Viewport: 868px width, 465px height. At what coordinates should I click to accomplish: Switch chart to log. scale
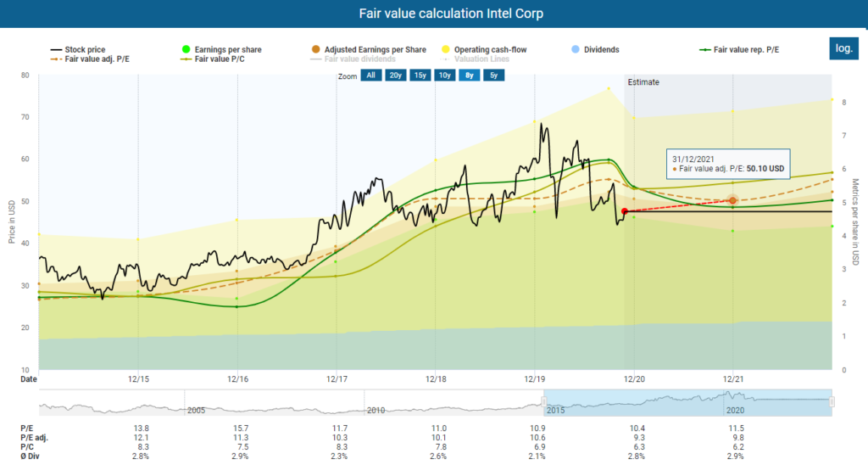(843, 48)
